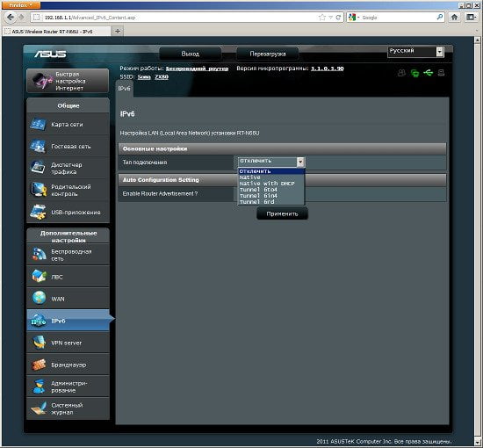Click the Применить apply button
Screen dimensions: 483x448
tap(282, 213)
